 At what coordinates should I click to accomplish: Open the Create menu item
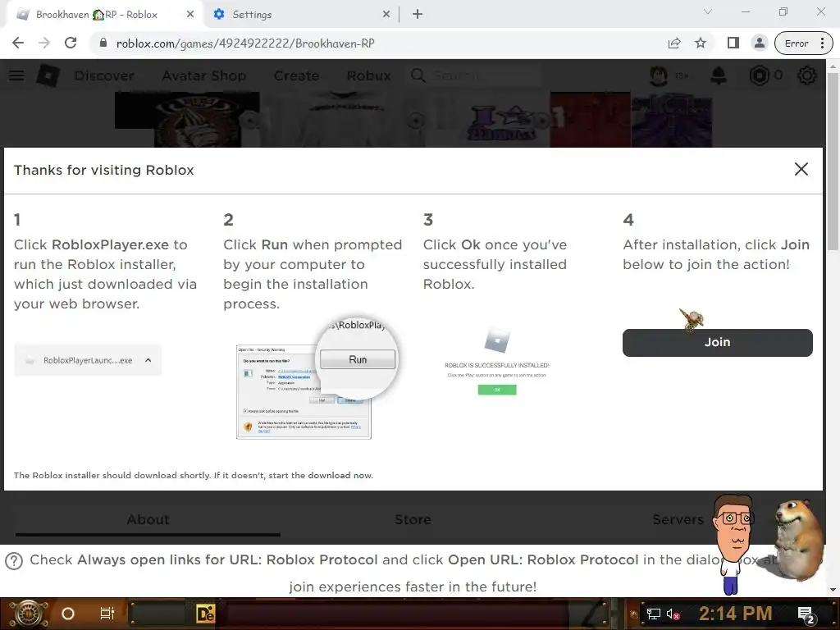296,75
